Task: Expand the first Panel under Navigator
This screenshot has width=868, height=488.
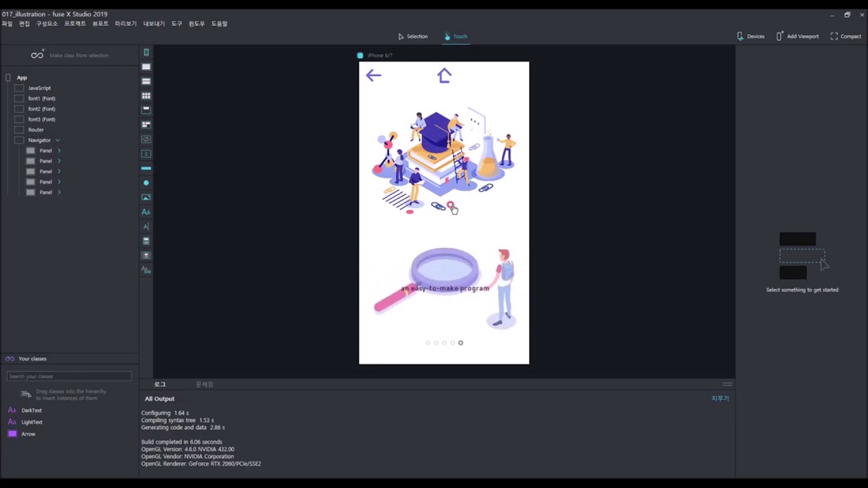Action: [x=59, y=150]
